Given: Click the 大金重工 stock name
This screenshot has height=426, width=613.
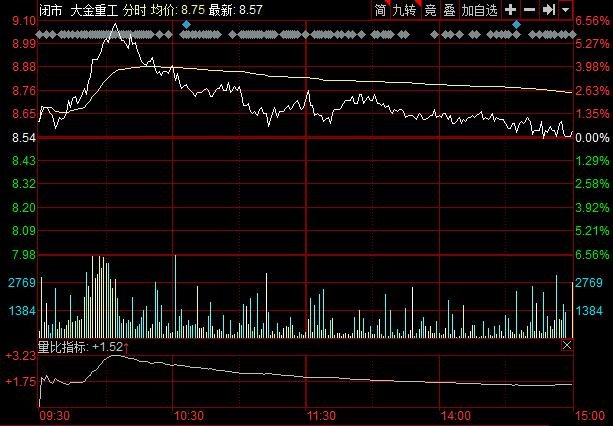Looking at the screenshot, I should (94, 10).
